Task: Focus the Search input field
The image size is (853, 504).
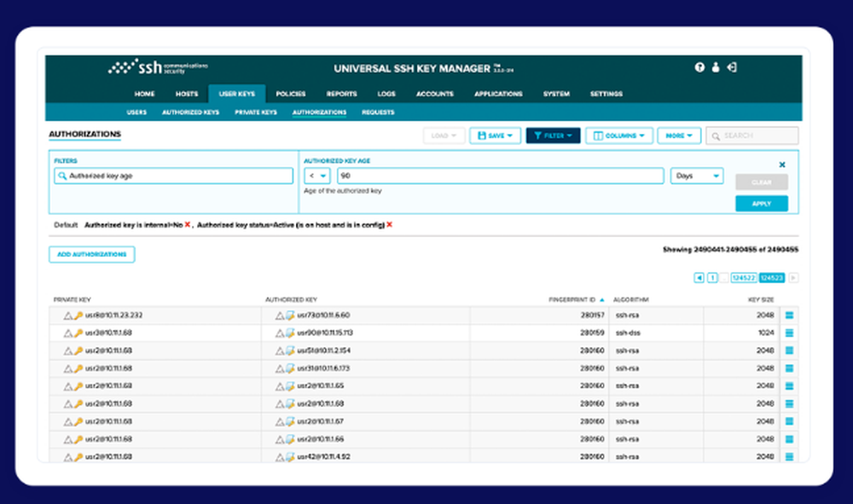Action: coord(752,136)
